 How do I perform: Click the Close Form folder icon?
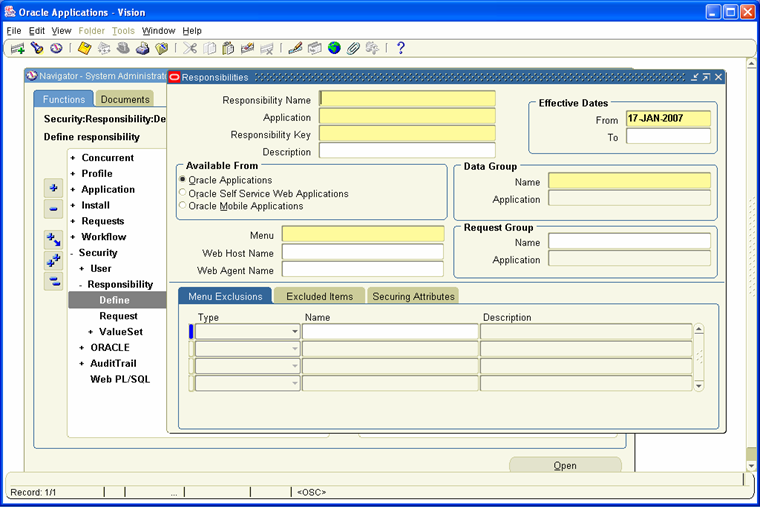(x=161, y=48)
